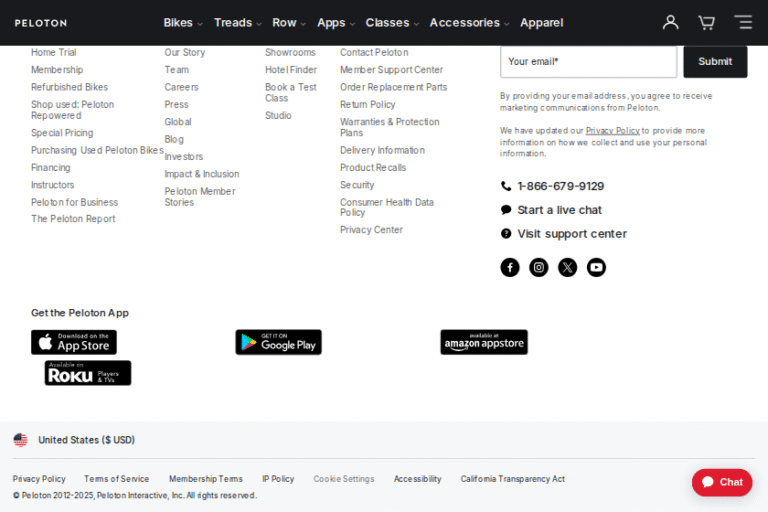Expand the Treads navigation dropdown
Image resolution: width=768 pixels, height=512 pixels.
click(x=237, y=23)
